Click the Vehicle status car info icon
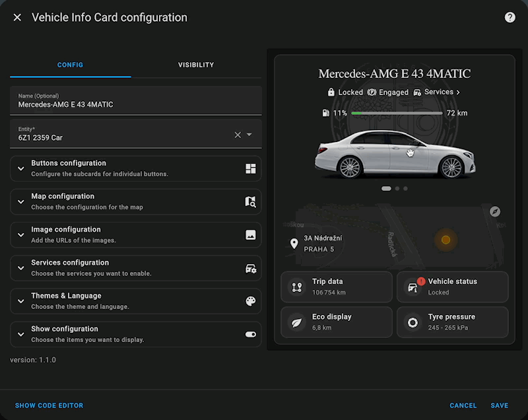 click(412, 288)
